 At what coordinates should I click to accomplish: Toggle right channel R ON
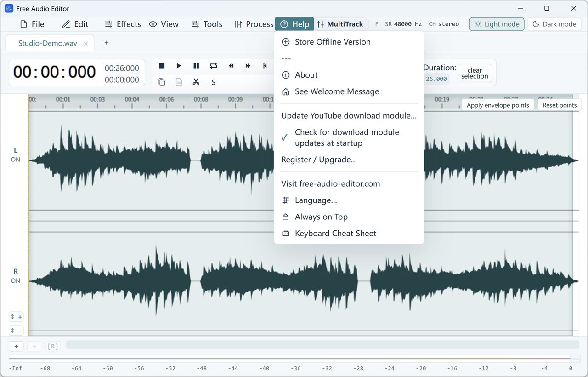tap(16, 276)
